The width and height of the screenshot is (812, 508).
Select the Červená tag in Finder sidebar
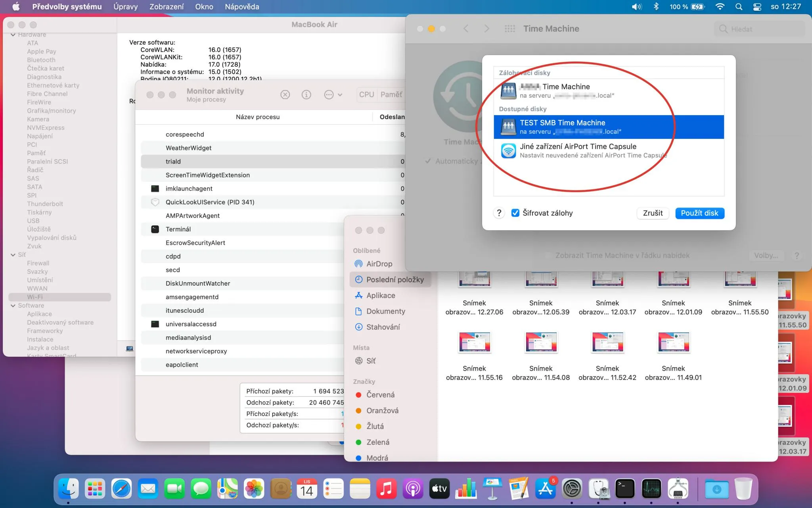[375, 395]
